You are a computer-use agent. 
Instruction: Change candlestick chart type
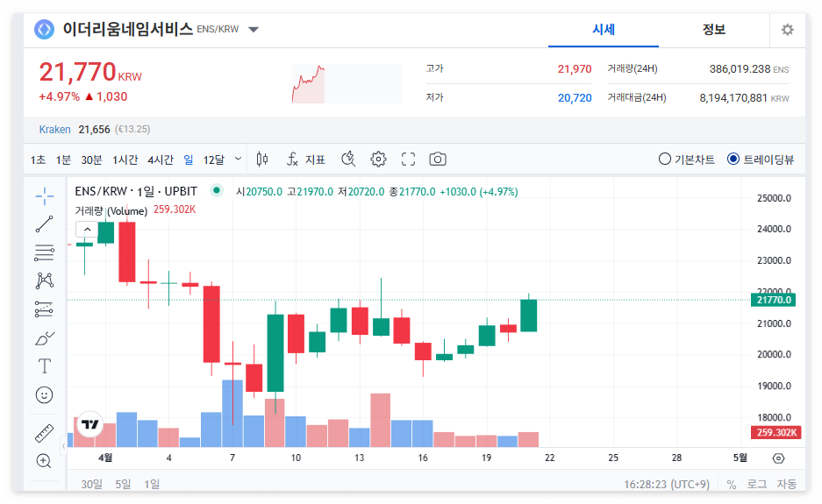[262, 160]
